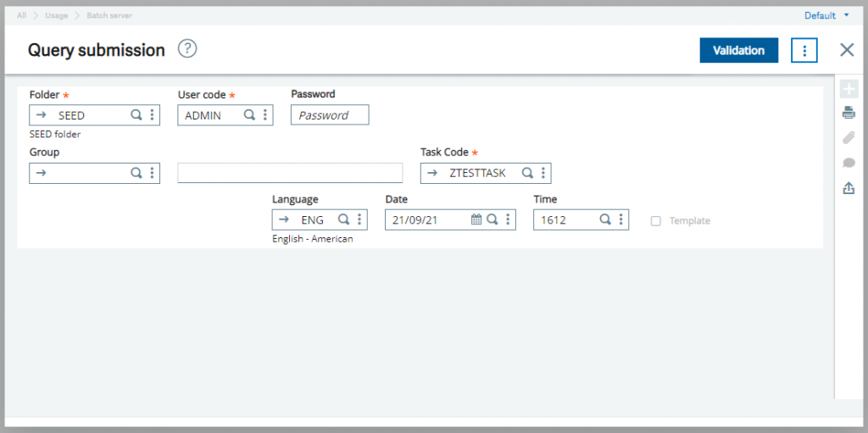Screen dimensions: 868x433
Task: Click the 'Query submission' page title
Action: click(97, 50)
